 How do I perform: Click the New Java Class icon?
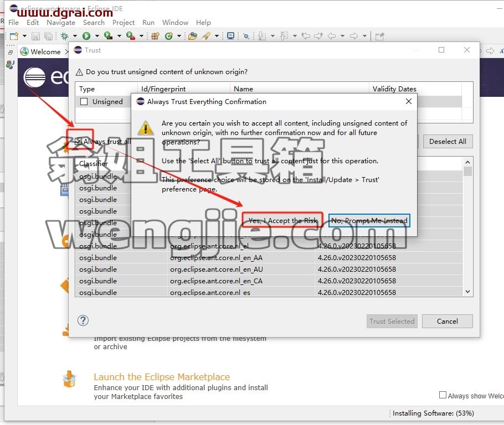(x=169, y=36)
